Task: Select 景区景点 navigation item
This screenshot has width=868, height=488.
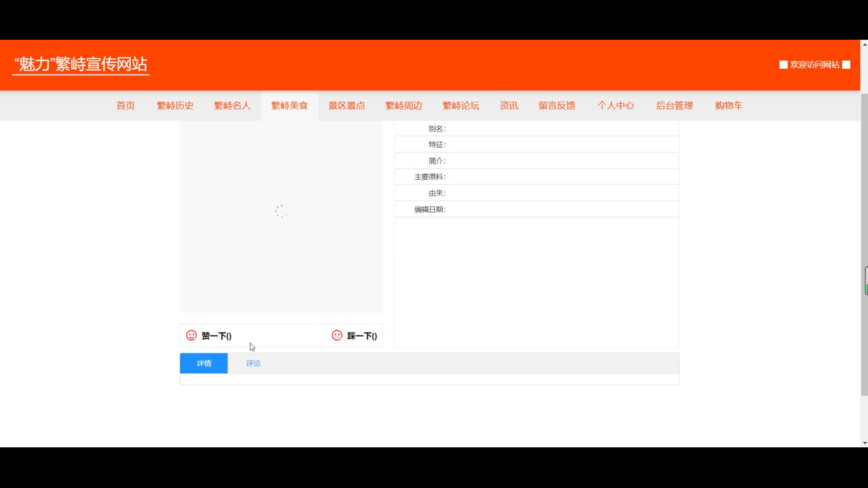Action: pos(346,105)
